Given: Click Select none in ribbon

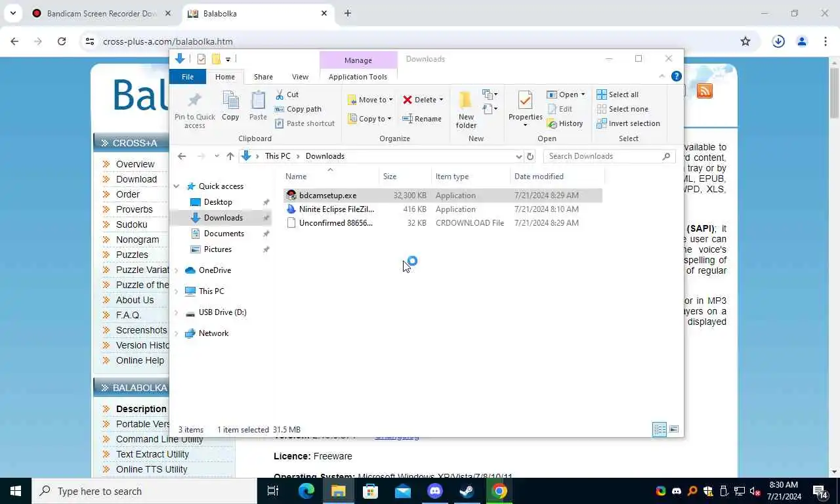Looking at the screenshot, I should tap(622, 109).
